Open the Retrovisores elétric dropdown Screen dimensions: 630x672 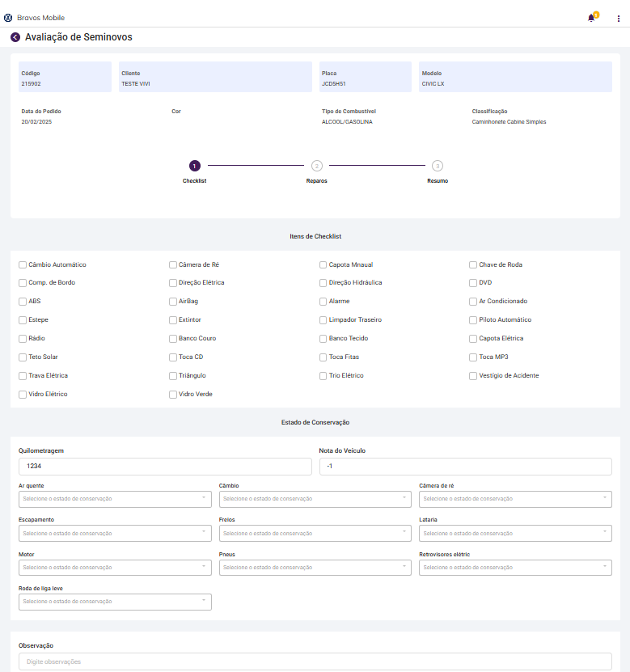[x=515, y=568]
